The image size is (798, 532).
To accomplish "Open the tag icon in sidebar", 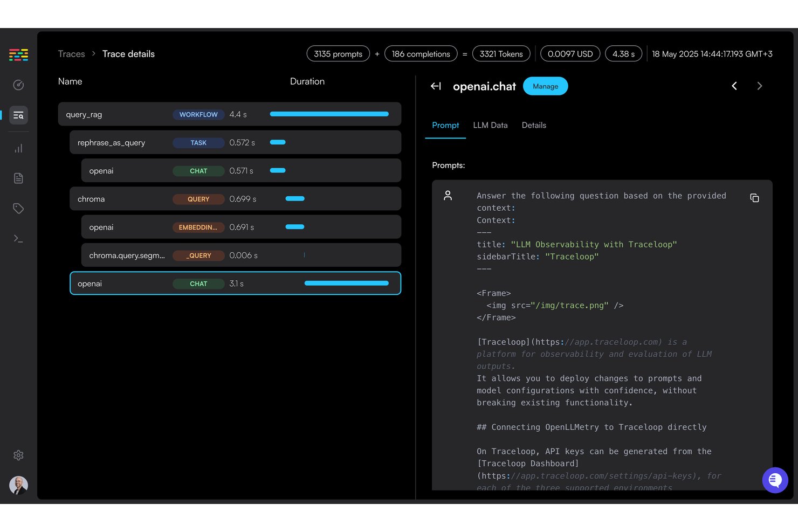I will 18,209.
